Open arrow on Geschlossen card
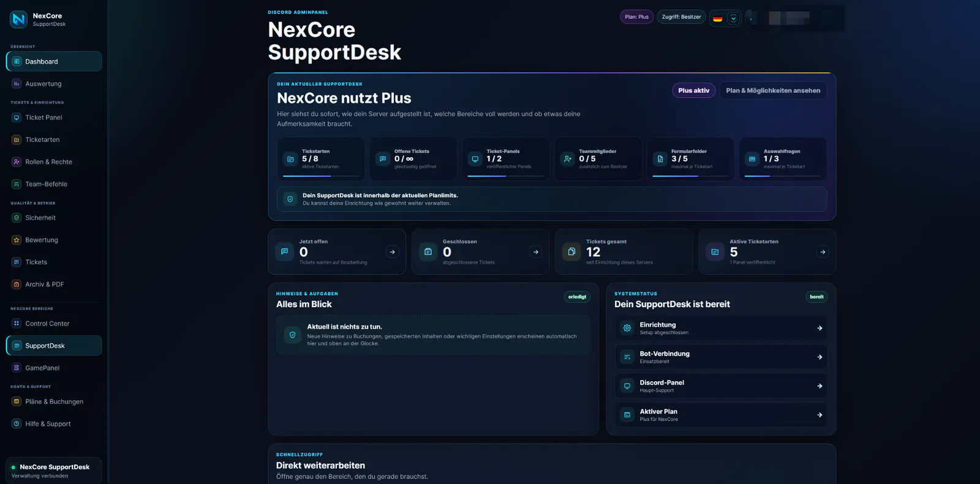The image size is (980, 484). click(536, 252)
